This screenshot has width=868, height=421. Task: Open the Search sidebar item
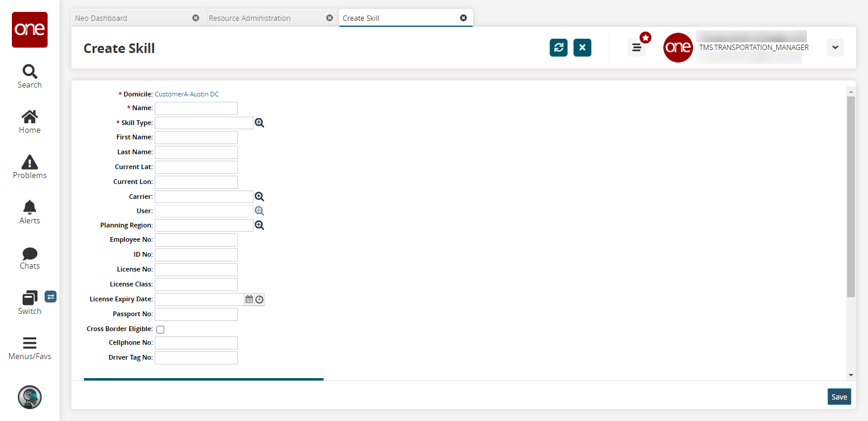(x=30, y=77)
